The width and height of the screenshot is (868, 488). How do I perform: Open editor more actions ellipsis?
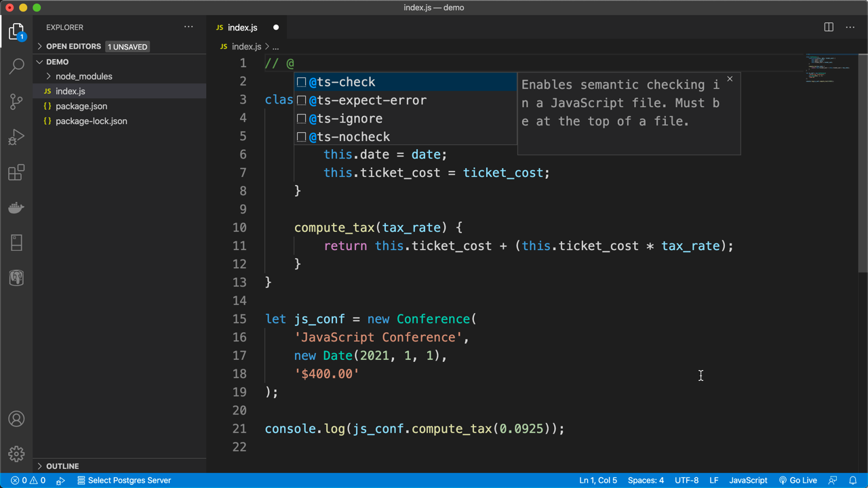pos(850,27)
